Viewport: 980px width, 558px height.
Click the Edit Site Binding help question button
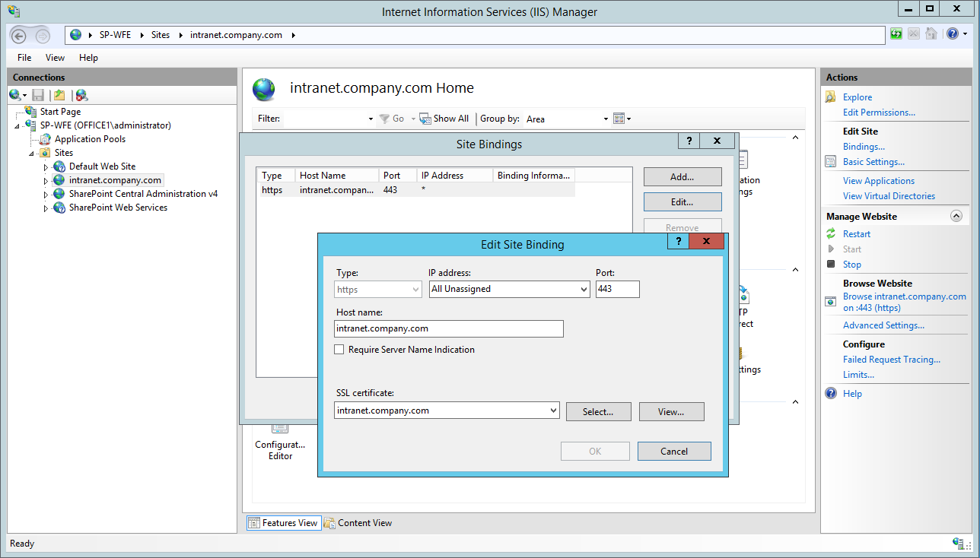pos(678,241)
